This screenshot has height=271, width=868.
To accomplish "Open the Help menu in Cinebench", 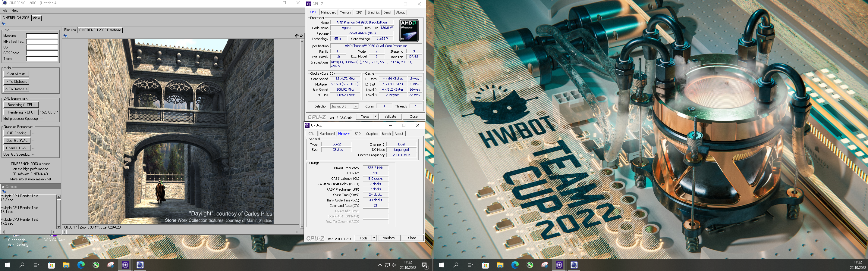I will (x=15, y=11).
